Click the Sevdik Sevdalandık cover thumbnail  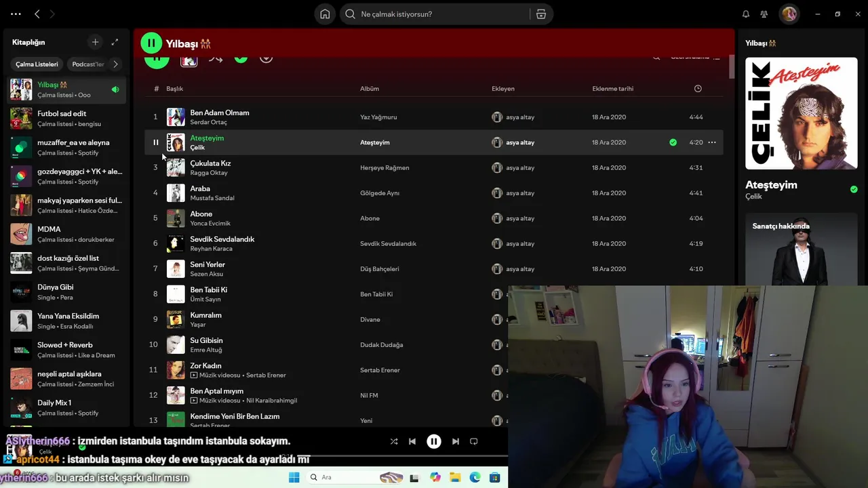(x=176, y=243)
